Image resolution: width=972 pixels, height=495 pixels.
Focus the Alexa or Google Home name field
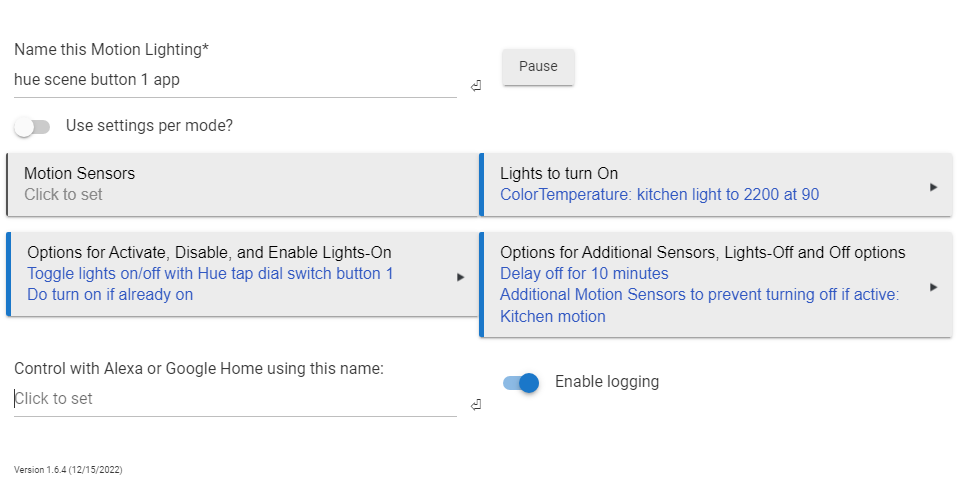236,399
